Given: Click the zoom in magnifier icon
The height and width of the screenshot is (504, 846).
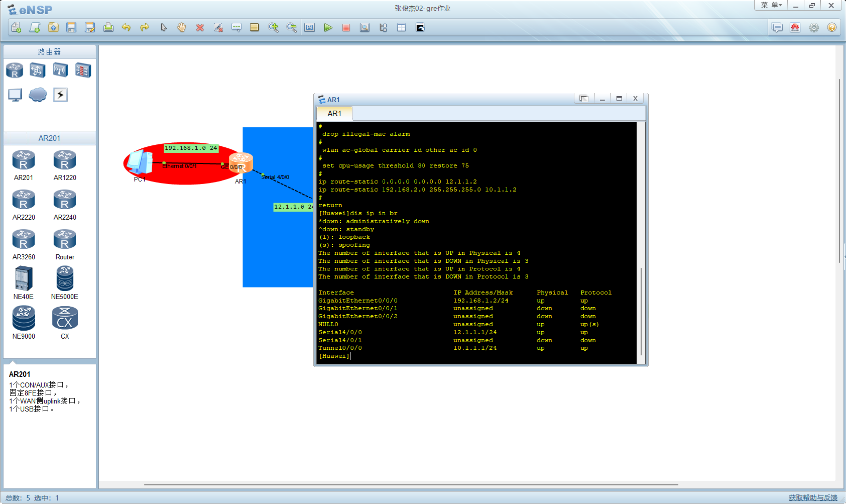Looking at the screenshot, I should pos(273,27).
